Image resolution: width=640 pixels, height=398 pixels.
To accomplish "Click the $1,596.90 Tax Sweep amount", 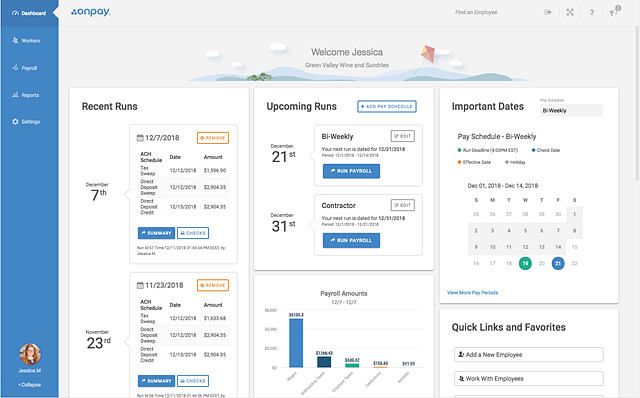I will tap(215, 171).
